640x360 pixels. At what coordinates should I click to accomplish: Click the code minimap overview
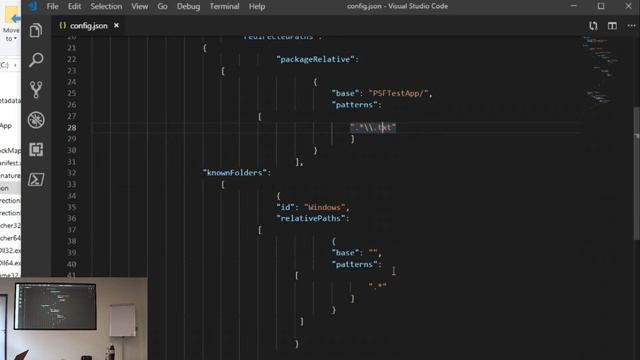point(602,69)
